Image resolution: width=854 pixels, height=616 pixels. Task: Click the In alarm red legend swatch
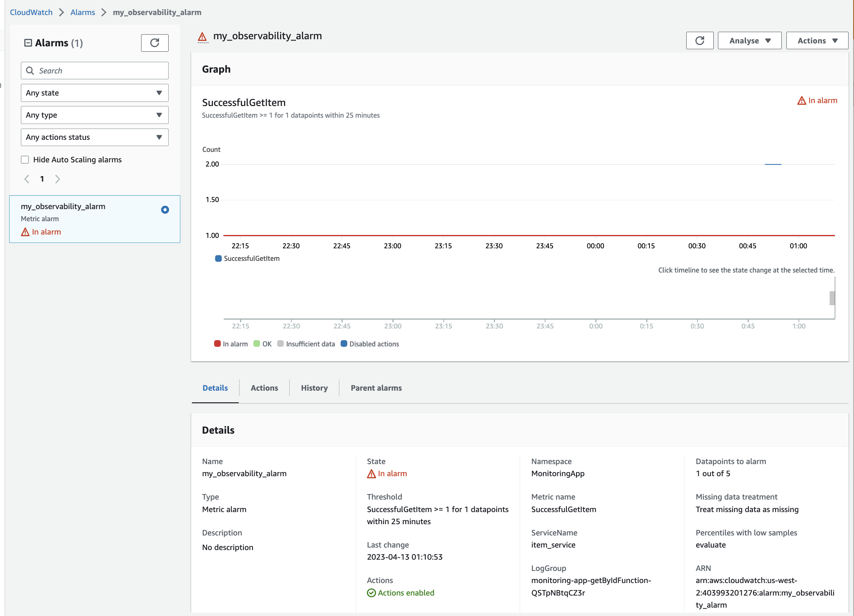[x=217, y=344]
